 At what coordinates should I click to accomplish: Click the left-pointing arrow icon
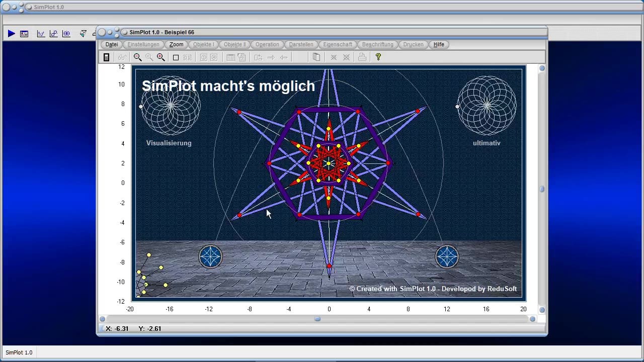click(284, 57)
